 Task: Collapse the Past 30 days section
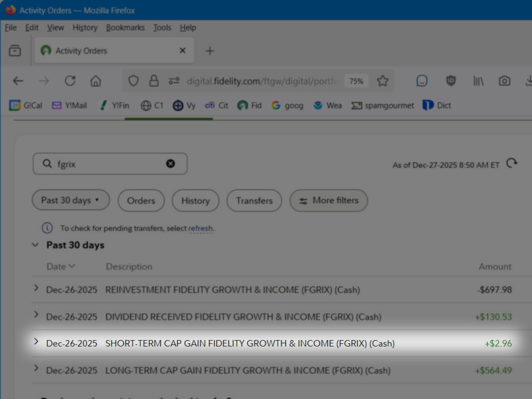tap(35, 245)
